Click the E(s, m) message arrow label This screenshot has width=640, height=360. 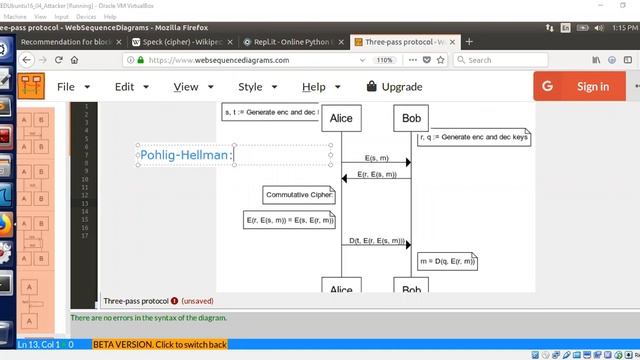pyautogui.click(x=376, y=158)
